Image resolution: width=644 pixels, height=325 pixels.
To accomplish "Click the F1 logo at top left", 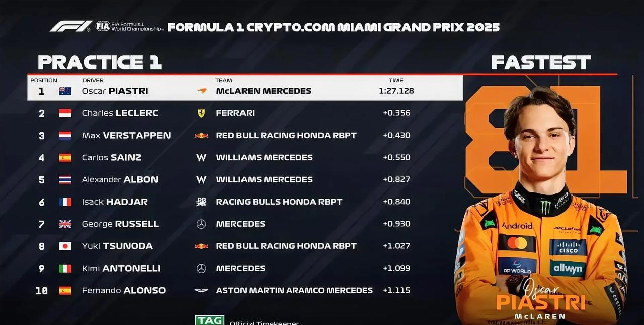I will [x=71, y=26].
